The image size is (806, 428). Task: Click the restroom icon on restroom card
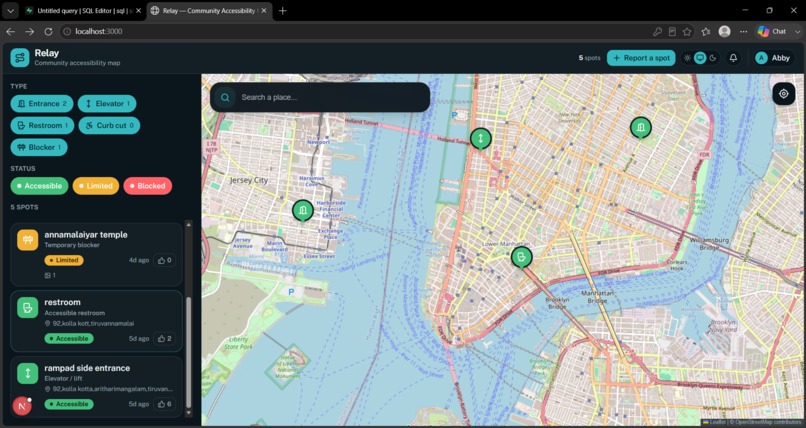[x=28, y=308]
